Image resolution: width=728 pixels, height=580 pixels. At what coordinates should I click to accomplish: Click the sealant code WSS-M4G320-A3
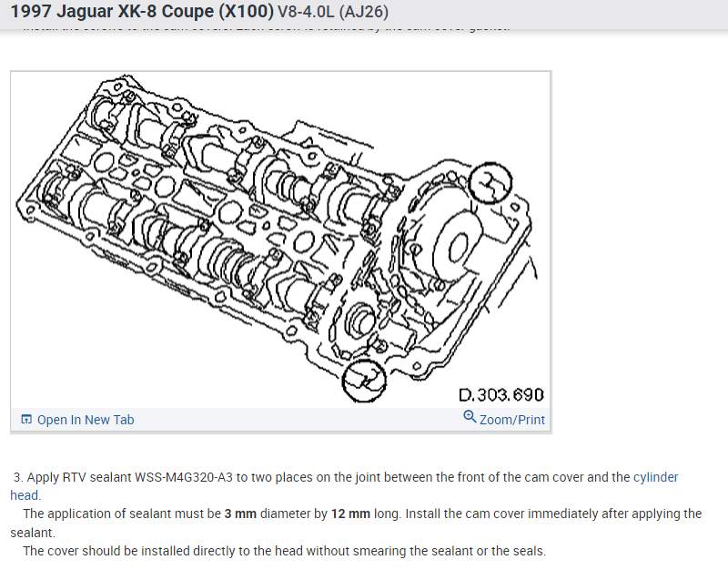point(184,477)
